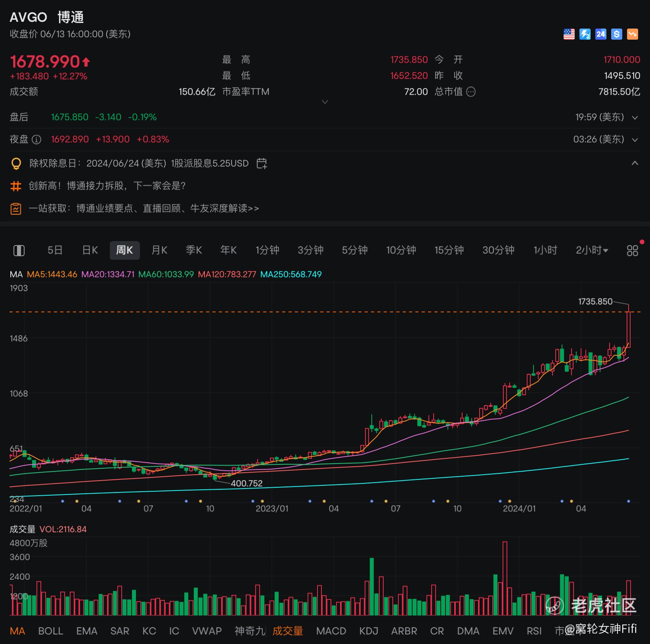
Task: Tap the 400.752 low price label
Action: (247, 483)
